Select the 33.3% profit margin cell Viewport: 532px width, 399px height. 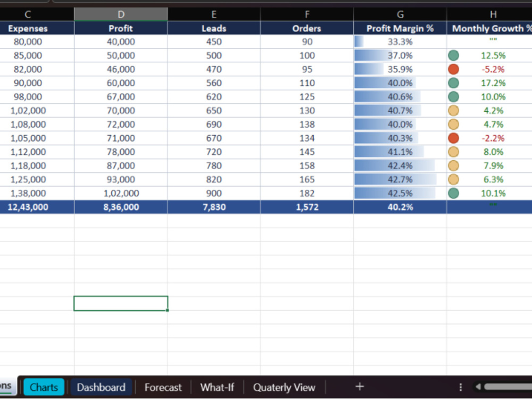[x=400, y=41]
